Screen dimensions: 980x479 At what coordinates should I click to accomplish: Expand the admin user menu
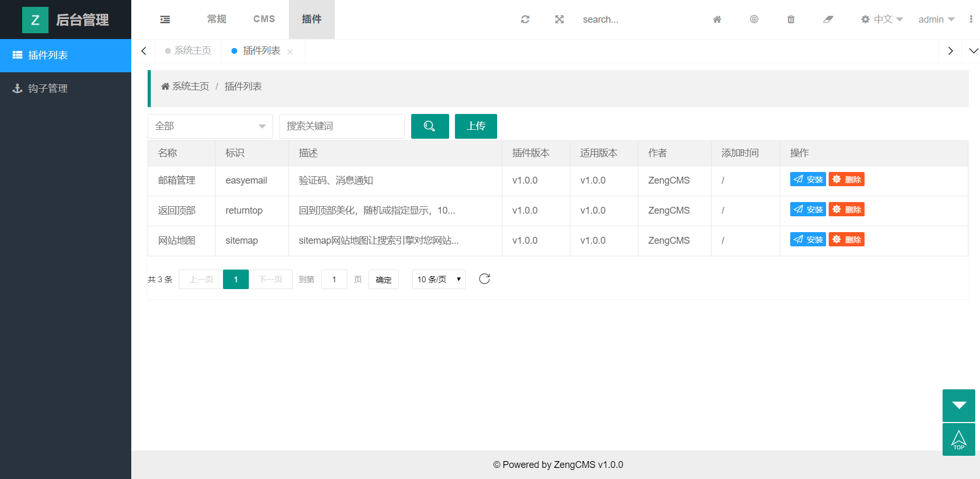click(x=936, y=20)
